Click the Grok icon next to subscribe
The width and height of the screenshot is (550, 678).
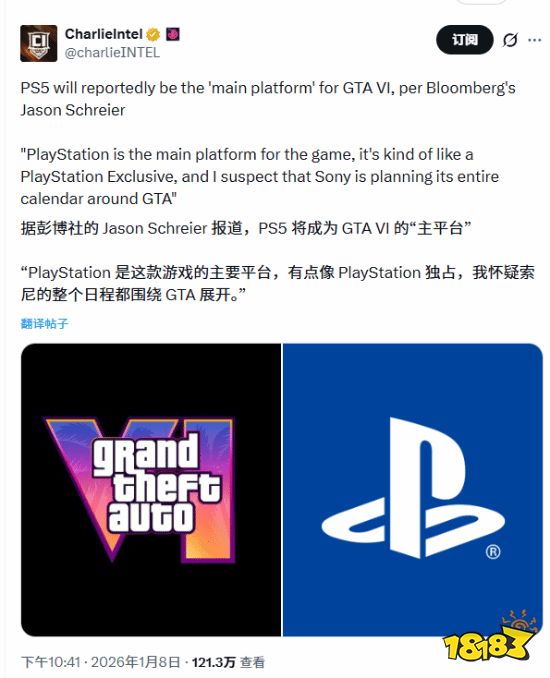pos(510,40)
